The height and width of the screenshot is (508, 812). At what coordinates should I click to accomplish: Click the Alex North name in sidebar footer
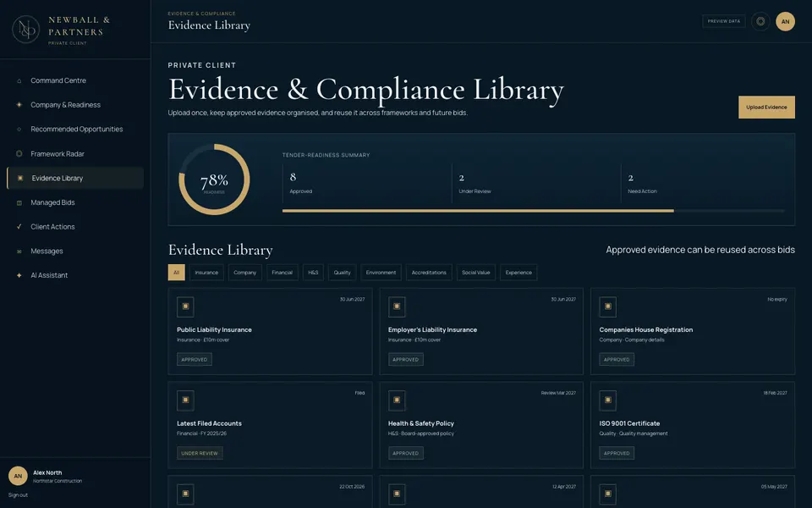click(x=47, y=472)
